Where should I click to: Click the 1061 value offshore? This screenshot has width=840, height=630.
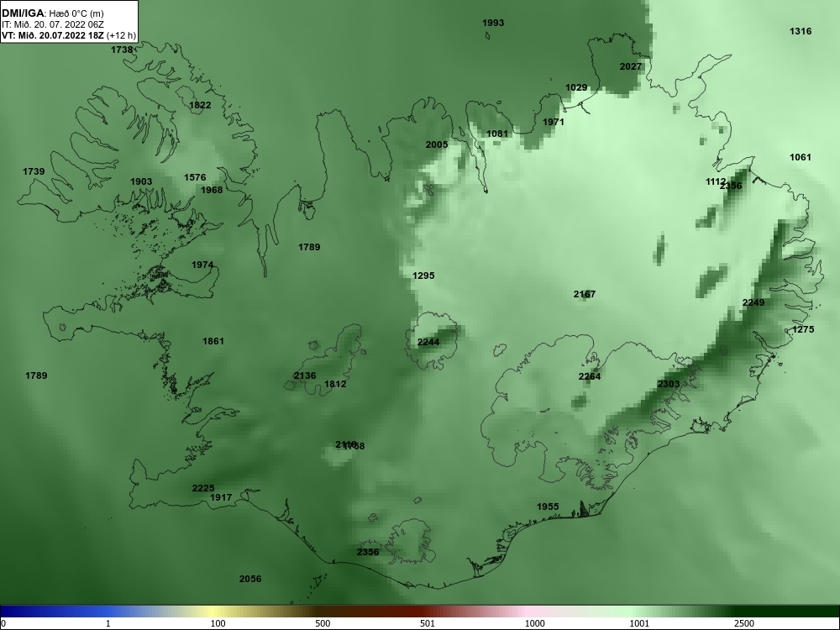801,157
